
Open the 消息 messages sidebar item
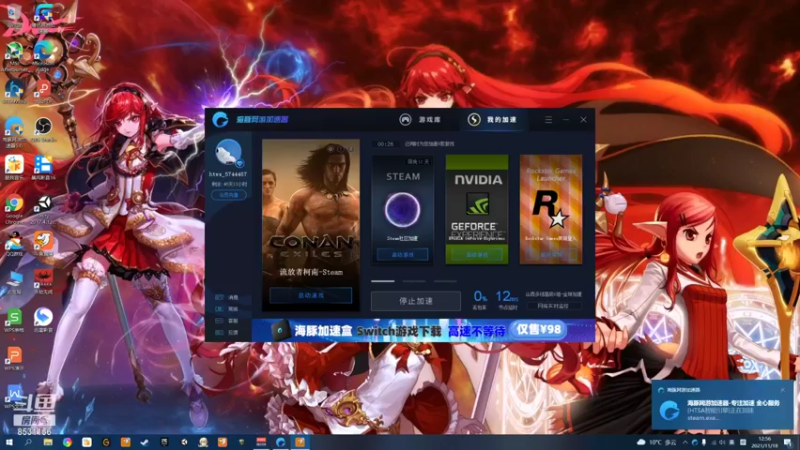click(227, 297)
